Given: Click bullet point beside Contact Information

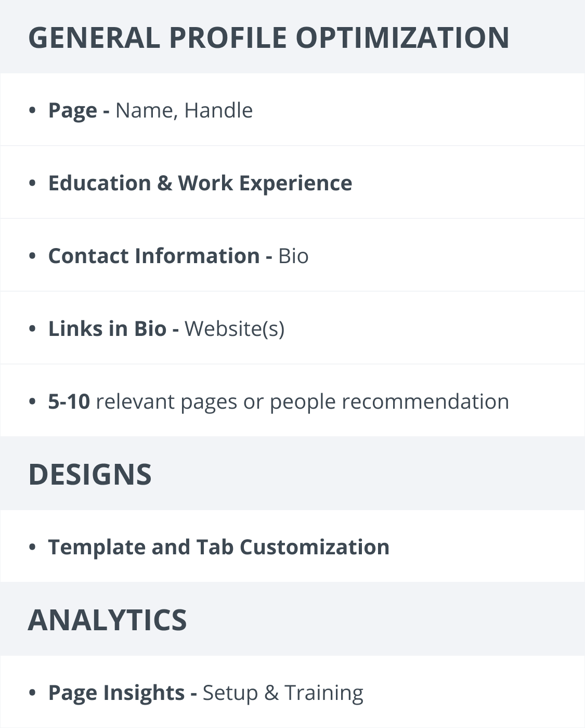Looking at the screenshot, I should point(33,256).
